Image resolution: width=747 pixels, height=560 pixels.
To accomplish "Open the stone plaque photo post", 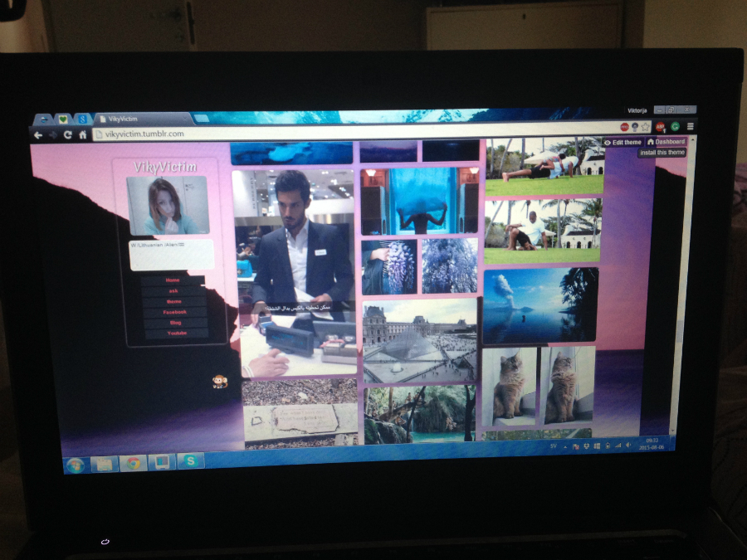I will tap(300, 414).
